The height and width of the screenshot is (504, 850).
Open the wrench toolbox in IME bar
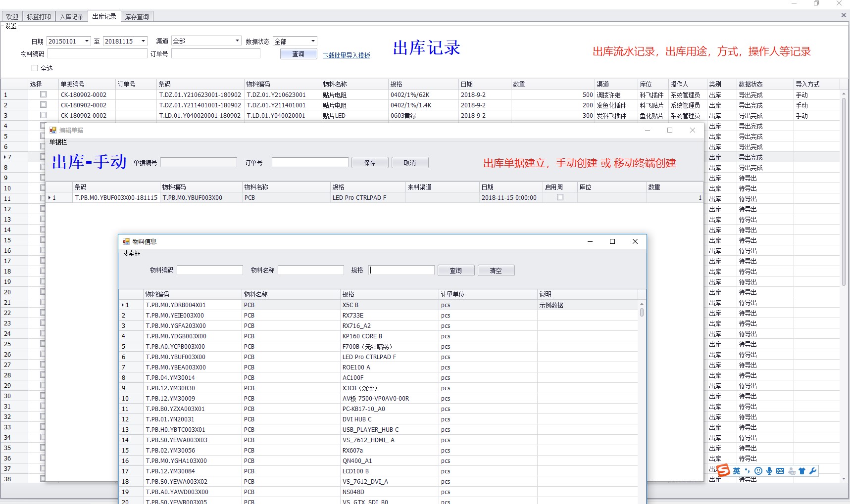pyautogui.click(x=812, y=471)
